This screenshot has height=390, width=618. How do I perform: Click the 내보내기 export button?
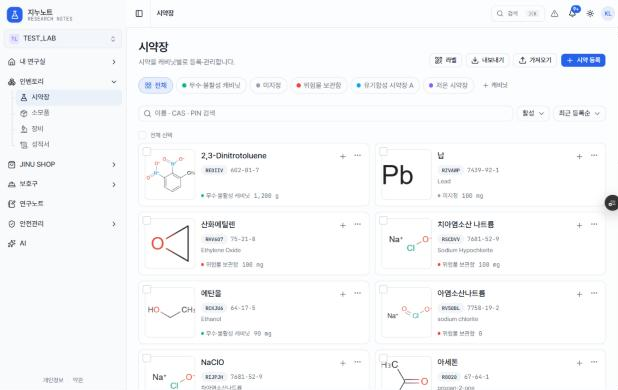coord(488,60)
